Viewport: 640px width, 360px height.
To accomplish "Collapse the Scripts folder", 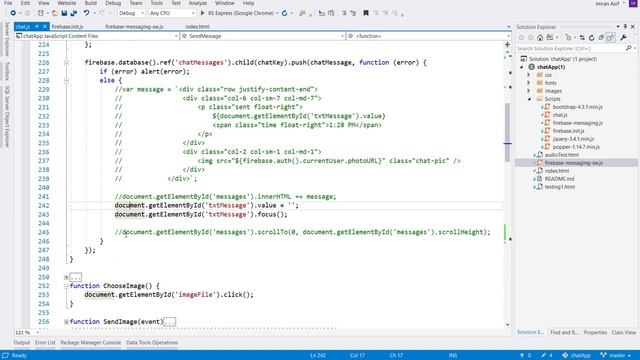I will tap(529, 99).
